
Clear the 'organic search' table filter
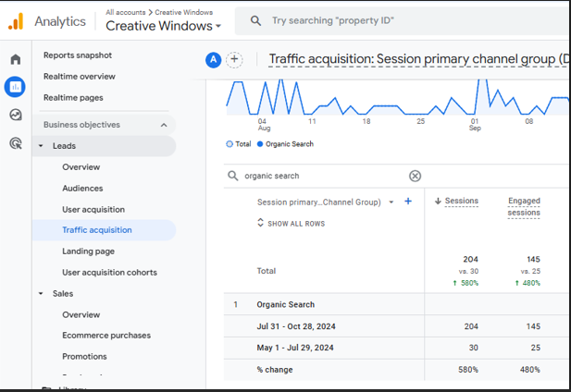pyautogui.click(x=415, y=176)
